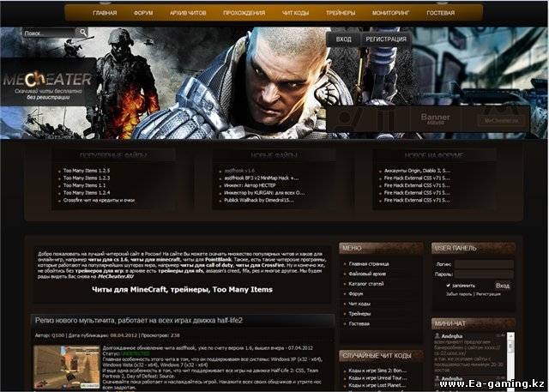
Task: Open ГОСТЕВАЯ in the top navigation
Action: pyautogui.click(x=440, y=13)
